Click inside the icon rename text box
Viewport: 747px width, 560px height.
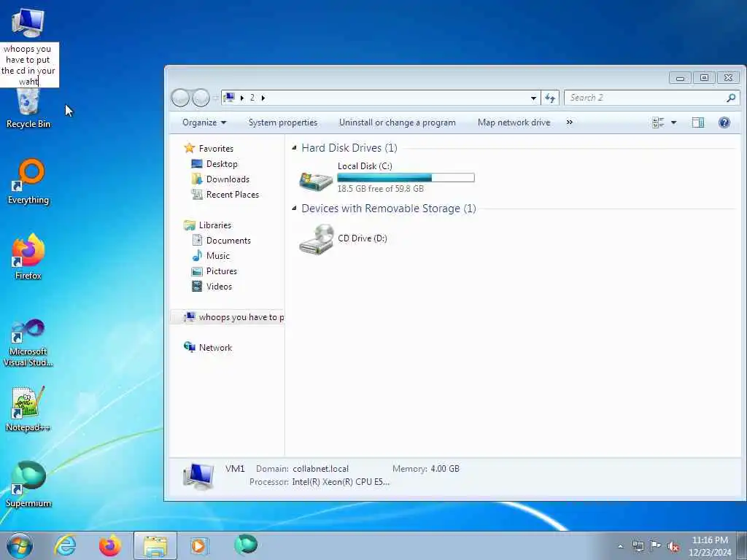(x=28, y=65)
